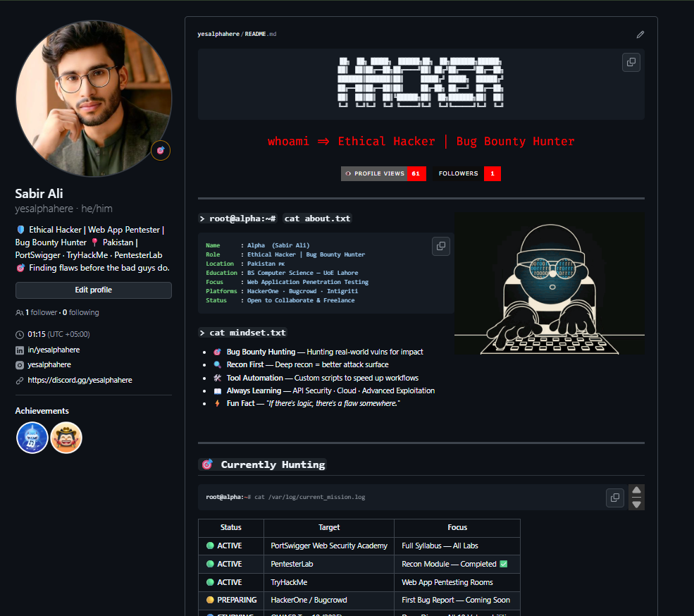Click the yesalphahere repository breadcrumb link
Image resolution: width=694 pixels, height=616 pixels.
tap(218, 34)
